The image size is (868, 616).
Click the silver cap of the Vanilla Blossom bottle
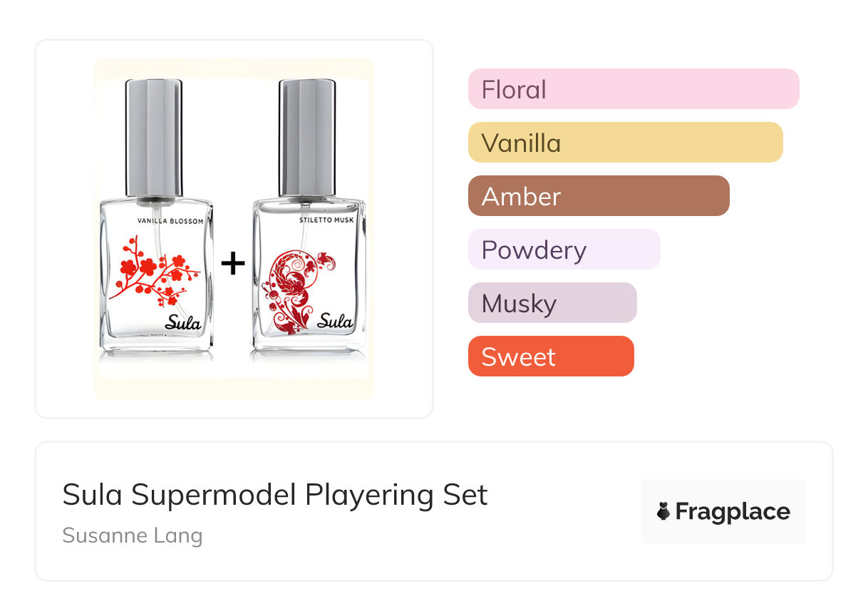153,135
